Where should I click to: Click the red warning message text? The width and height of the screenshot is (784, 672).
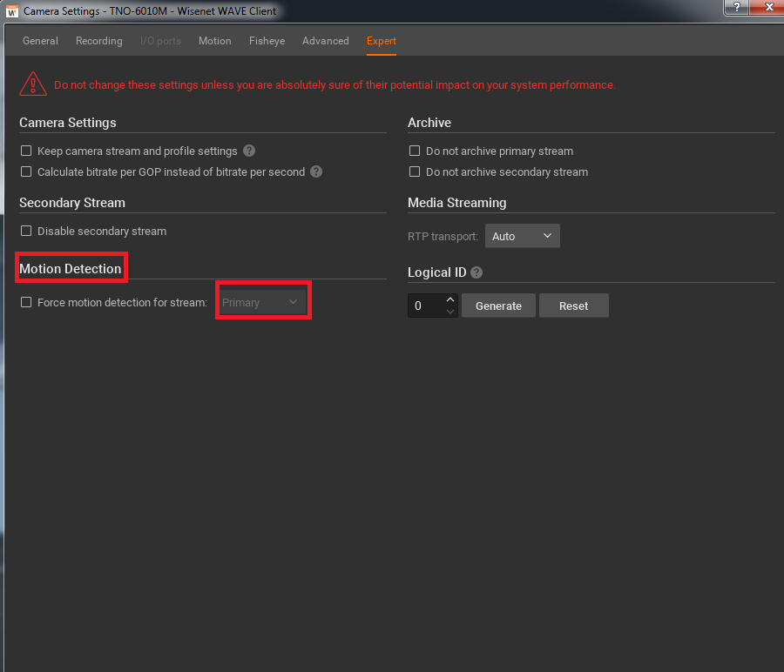[x=335, y=85]
